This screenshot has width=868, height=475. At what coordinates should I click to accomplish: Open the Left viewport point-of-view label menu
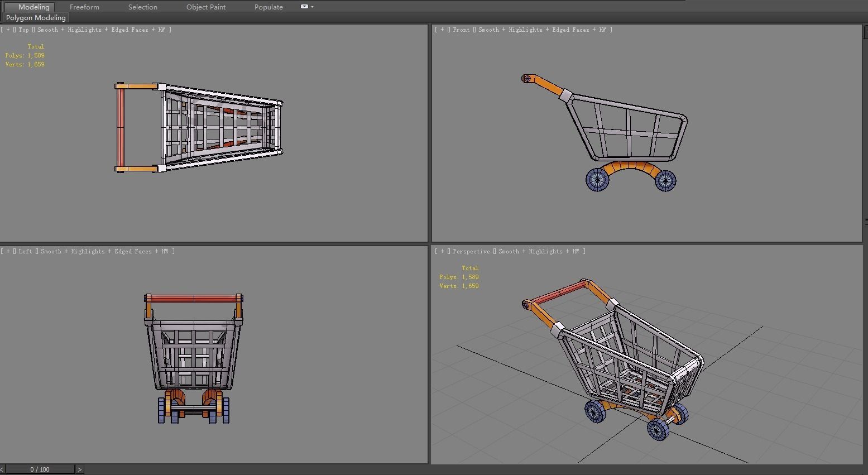coord(25,251)
